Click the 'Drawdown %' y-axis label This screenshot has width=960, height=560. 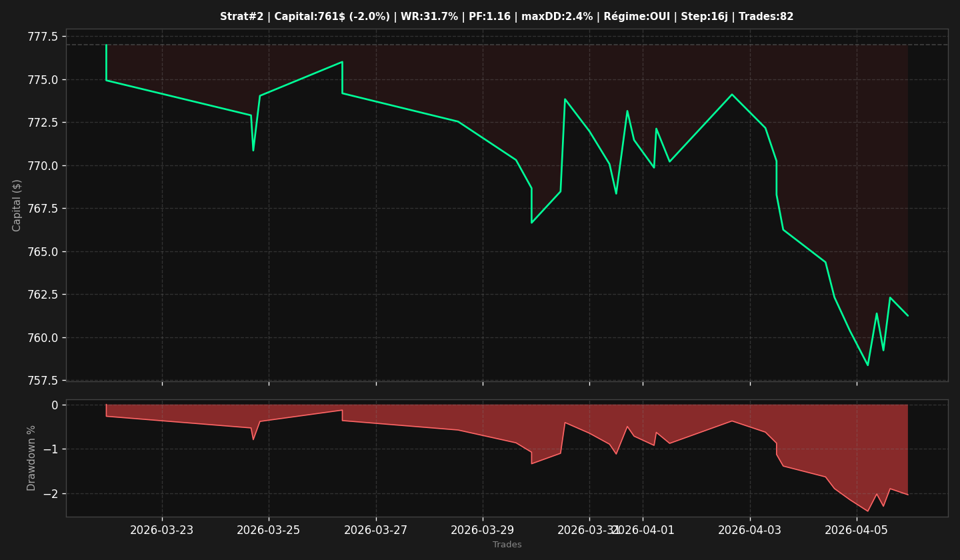31,458
